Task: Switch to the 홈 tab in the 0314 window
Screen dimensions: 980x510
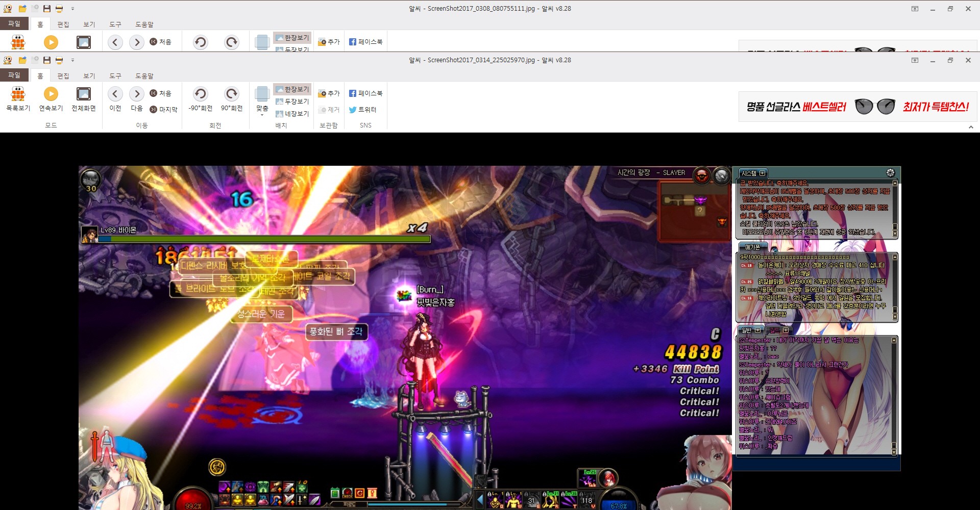Action: pyautogui.click(x=40, y=75)
